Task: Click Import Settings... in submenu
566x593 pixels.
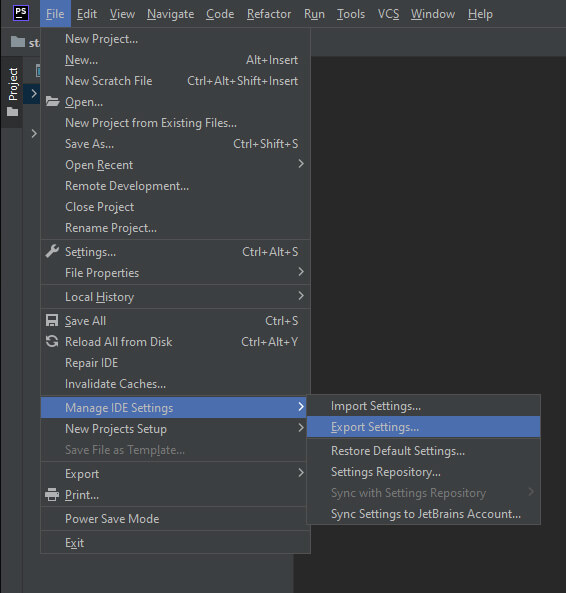Action: coord(423,406)
